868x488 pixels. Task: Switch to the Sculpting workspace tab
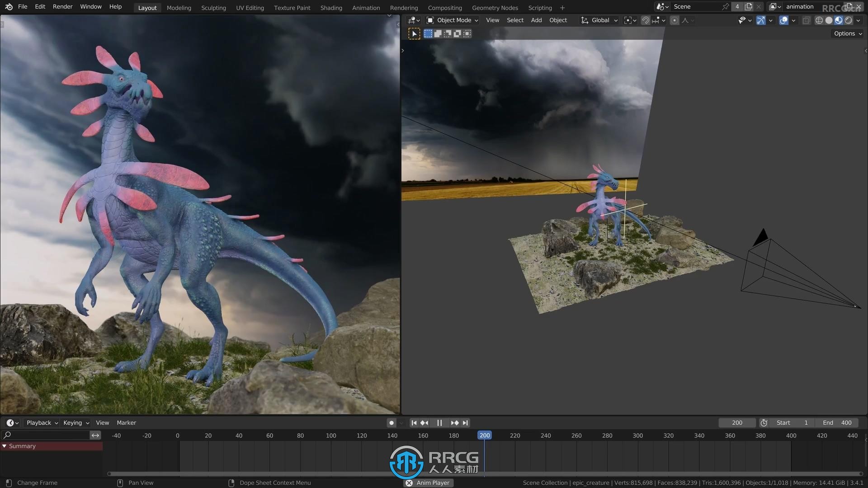(213, 8)
